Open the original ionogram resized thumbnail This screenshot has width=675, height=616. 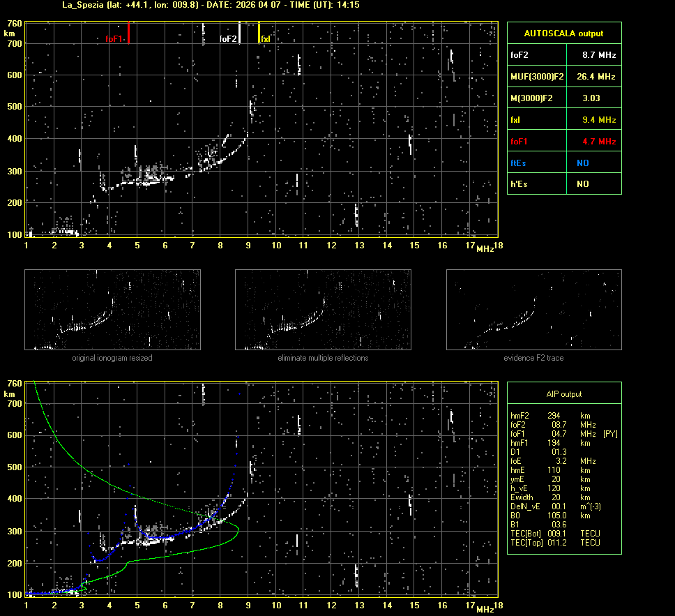point(112,310)
